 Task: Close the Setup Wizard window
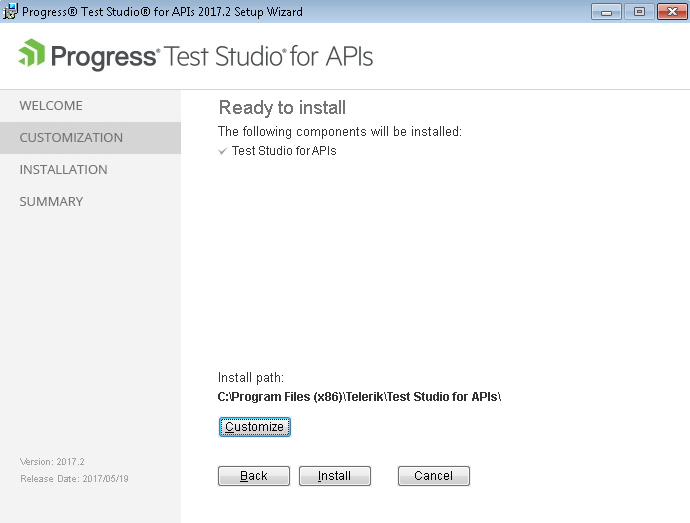click(672, 12)
